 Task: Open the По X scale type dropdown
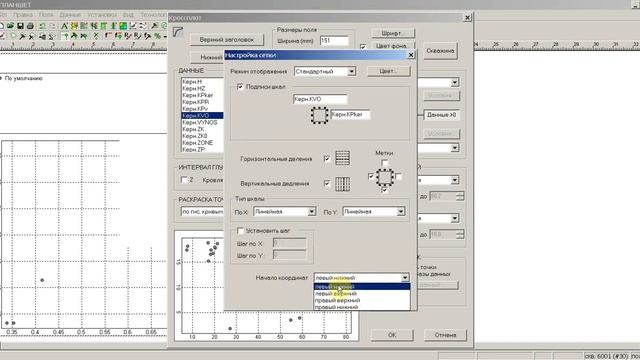(x=311, y=211)
